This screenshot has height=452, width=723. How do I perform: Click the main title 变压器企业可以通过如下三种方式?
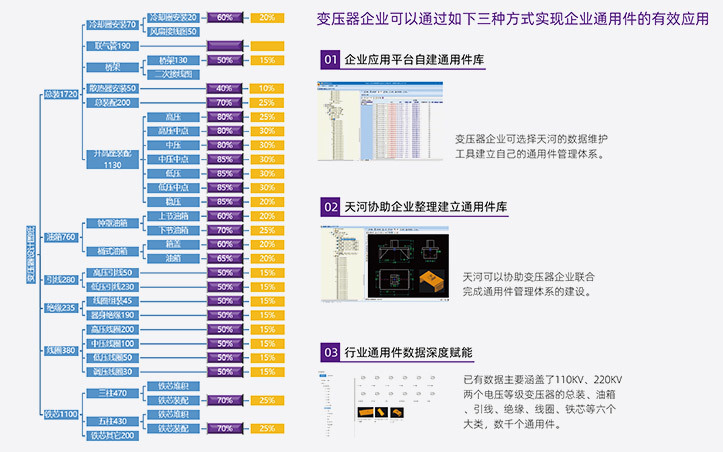point(513,19)
